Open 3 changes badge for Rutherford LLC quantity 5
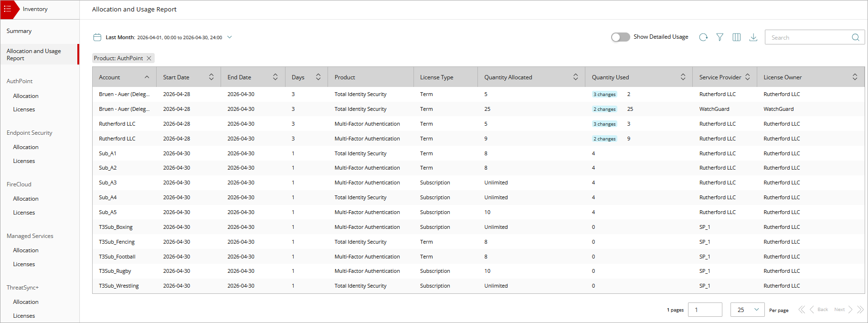 (604, 124)
